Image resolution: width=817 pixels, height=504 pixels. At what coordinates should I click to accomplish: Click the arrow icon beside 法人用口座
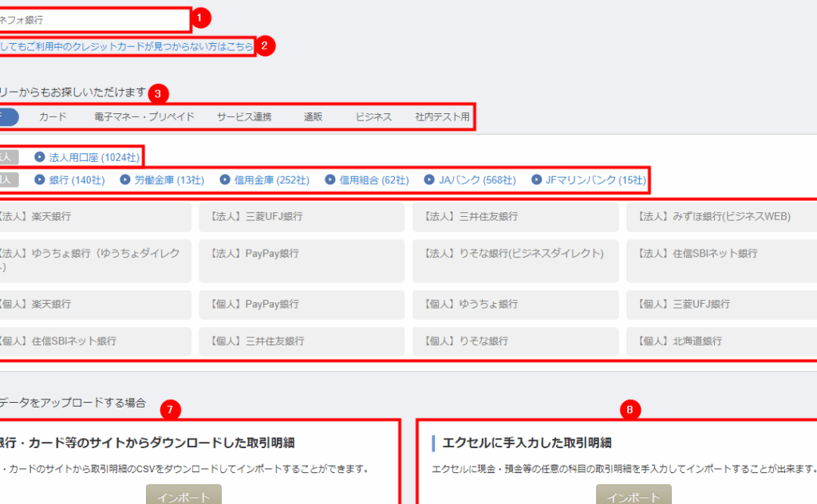click(x=39, y=157)
